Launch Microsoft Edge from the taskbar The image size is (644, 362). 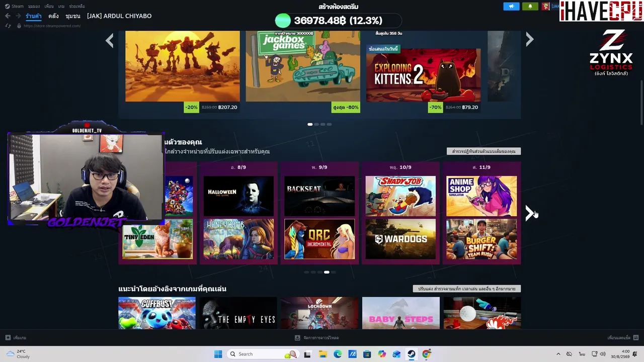coord(338,354)
